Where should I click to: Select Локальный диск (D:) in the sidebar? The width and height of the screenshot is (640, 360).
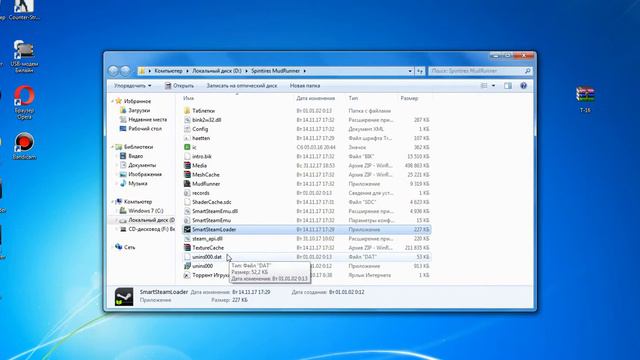tap(147, 220)
